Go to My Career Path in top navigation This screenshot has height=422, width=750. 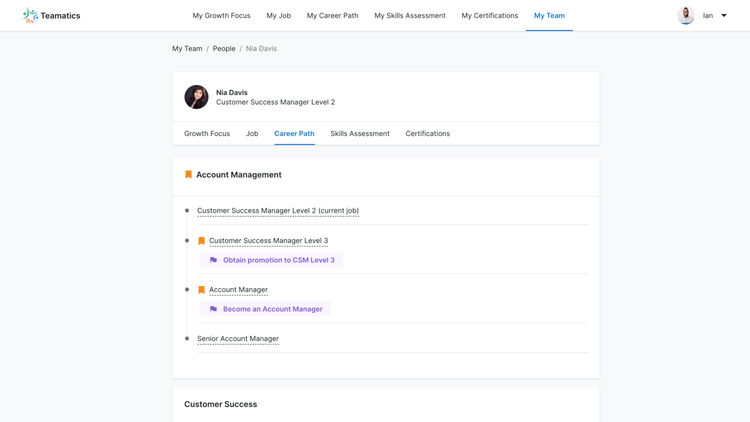[x=332, y=15]
